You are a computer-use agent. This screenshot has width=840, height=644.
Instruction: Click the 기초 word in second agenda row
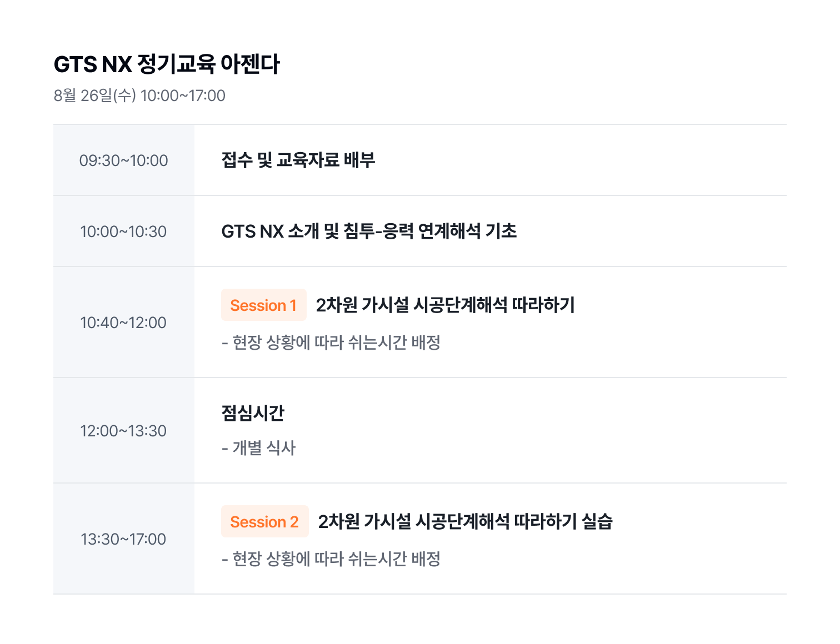501,232
